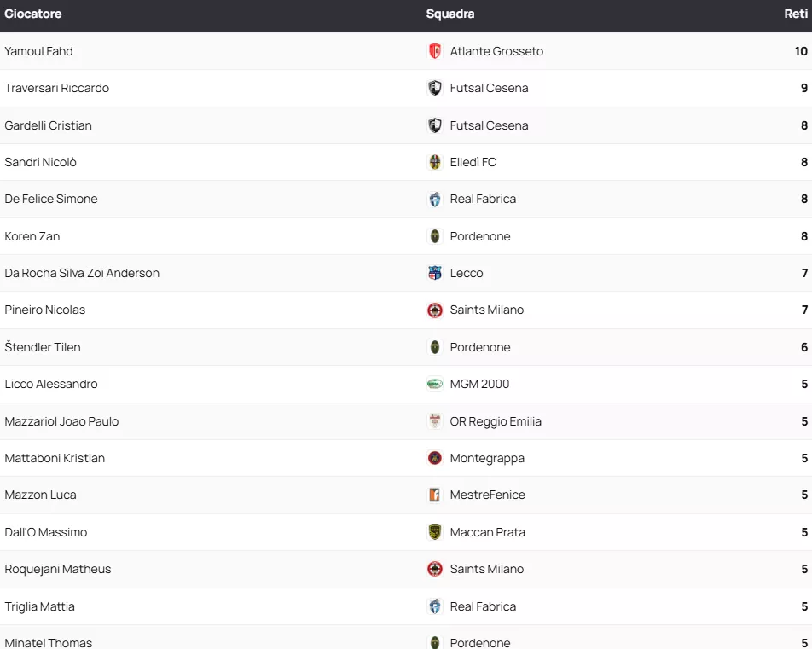Screen dimensions: 812x649
Task: Click the Maccan Prata team crest
Action: click(435, 532)
